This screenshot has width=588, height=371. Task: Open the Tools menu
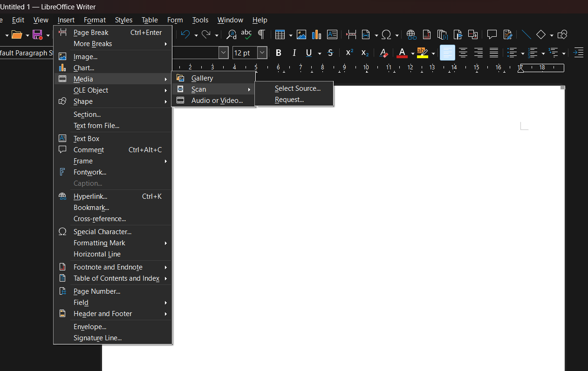[200, 20]
